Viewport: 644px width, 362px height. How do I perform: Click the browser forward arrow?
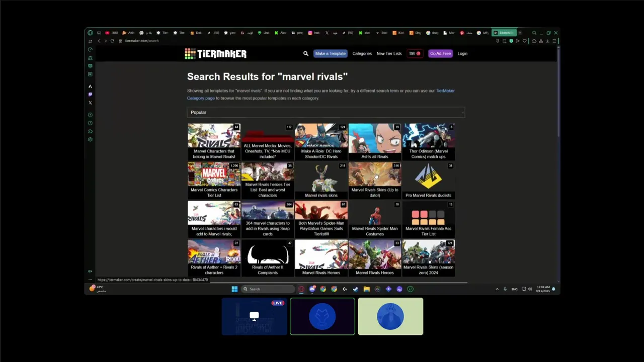pos(106,41)
